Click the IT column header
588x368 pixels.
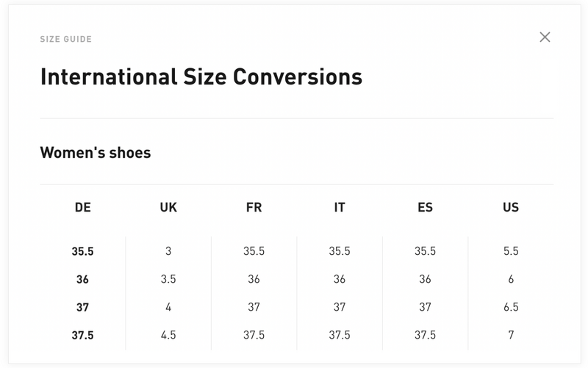[x=340, y=208]
